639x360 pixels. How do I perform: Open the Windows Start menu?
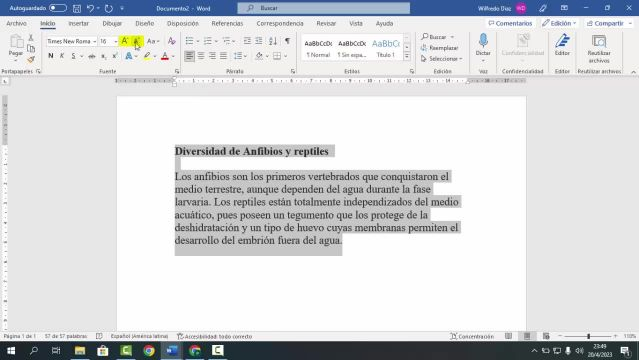pyautogui.click(x=11, y=351)
